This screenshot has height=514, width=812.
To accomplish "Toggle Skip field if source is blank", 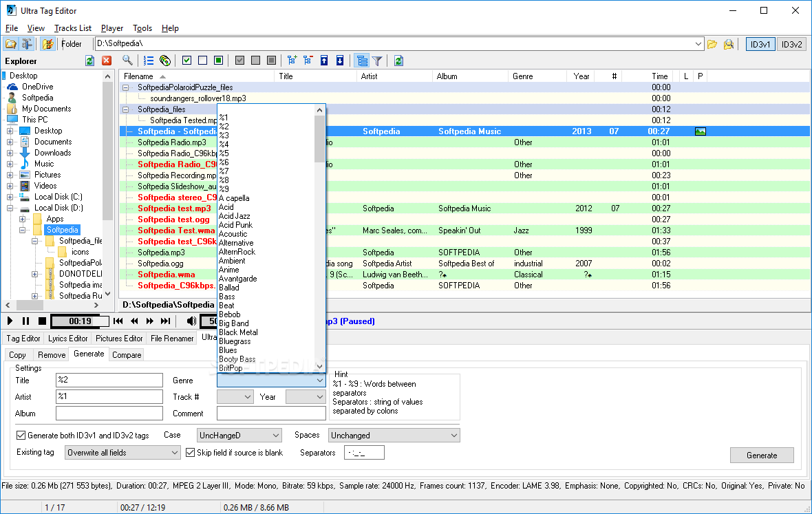I will 190,452.
